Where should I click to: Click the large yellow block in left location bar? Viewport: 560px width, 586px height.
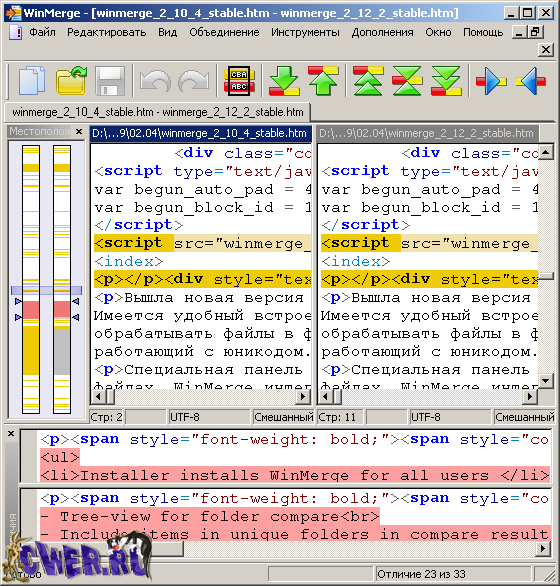[x=31, y=351]
